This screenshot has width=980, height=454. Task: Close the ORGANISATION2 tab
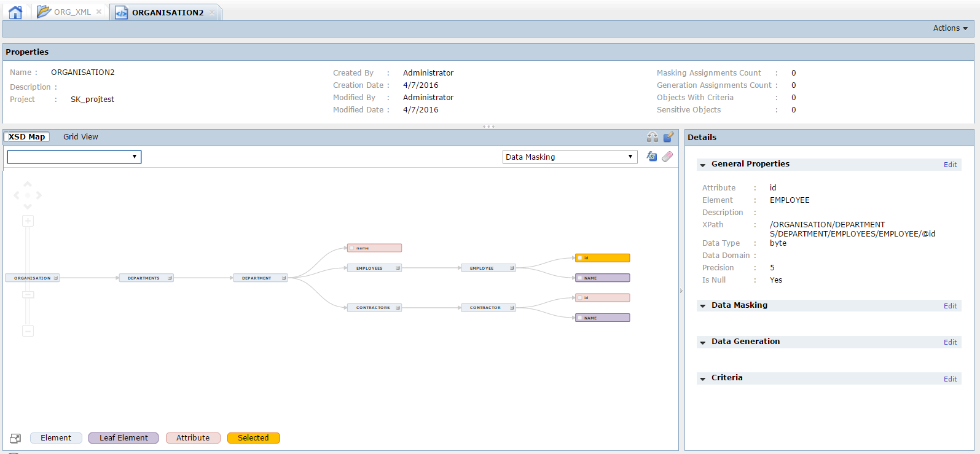[x=212, y=12]
